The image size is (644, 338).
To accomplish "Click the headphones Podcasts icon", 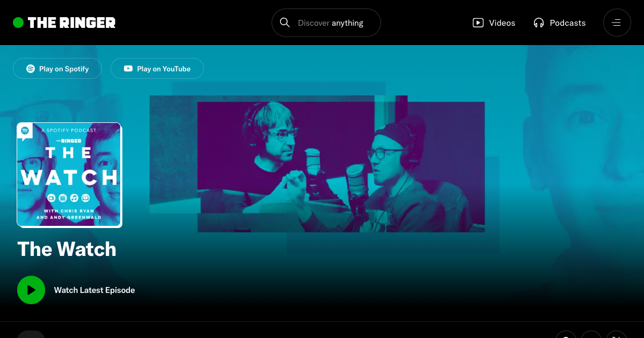I will pyautogui.click(x=539, y=23).
